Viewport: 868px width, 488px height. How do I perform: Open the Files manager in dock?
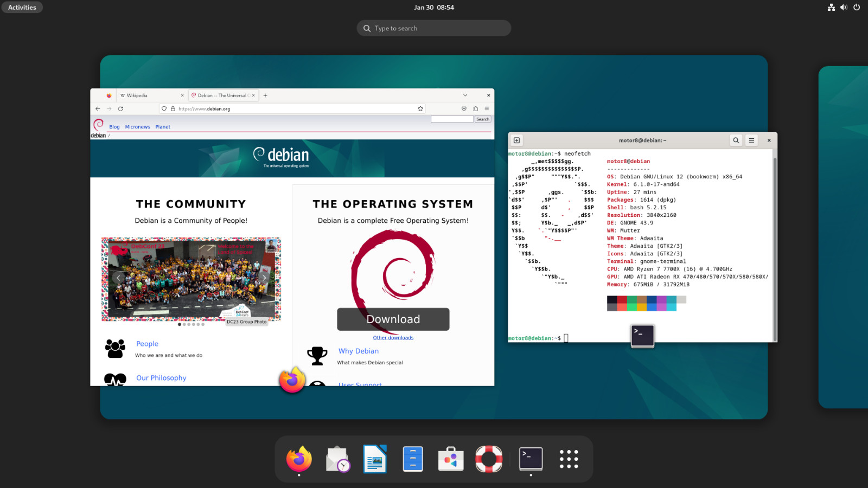click(413, 459)
